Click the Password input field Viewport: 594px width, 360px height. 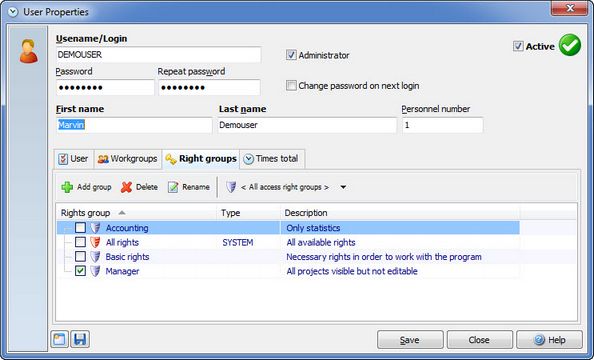105,87
